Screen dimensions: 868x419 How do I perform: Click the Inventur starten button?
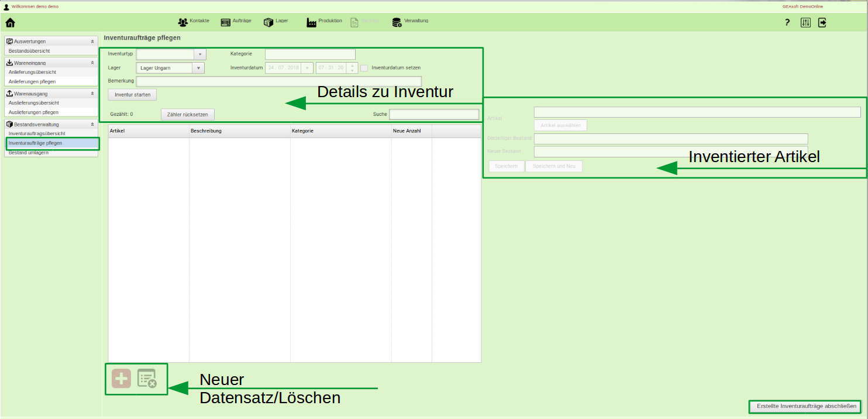(x=132, y=95)
